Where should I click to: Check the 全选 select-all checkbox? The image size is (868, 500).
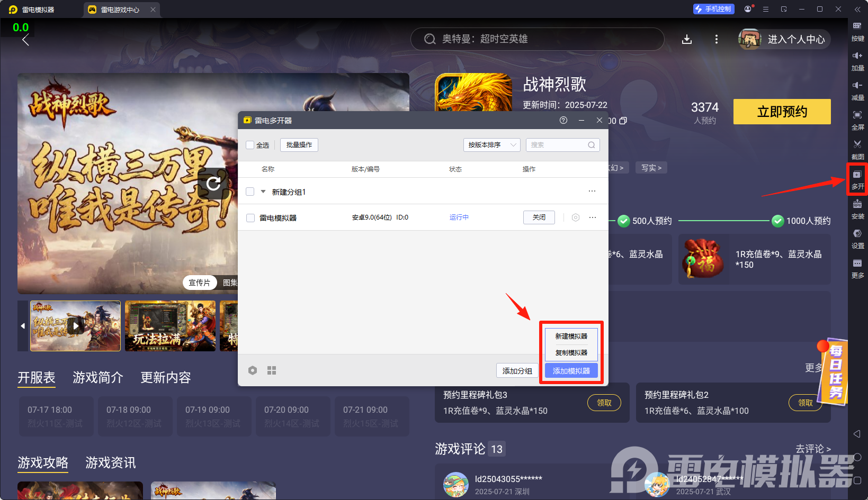tap(249, 144)
